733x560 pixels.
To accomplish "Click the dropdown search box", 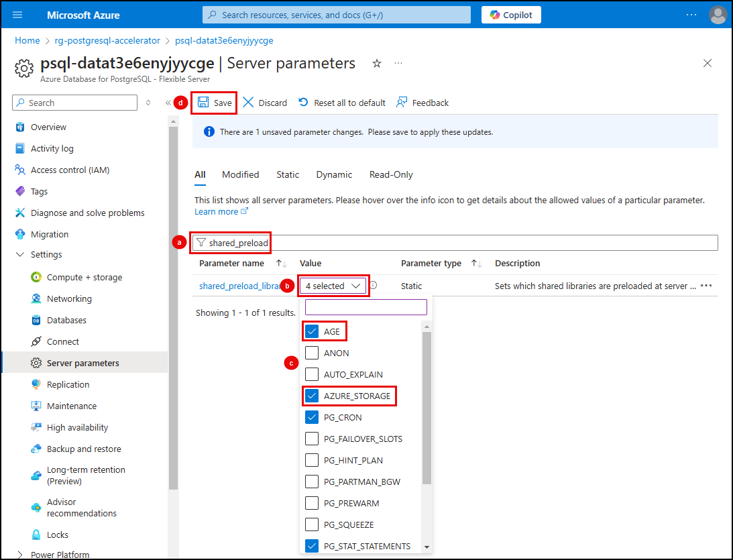I will click(x=366, y=307).
